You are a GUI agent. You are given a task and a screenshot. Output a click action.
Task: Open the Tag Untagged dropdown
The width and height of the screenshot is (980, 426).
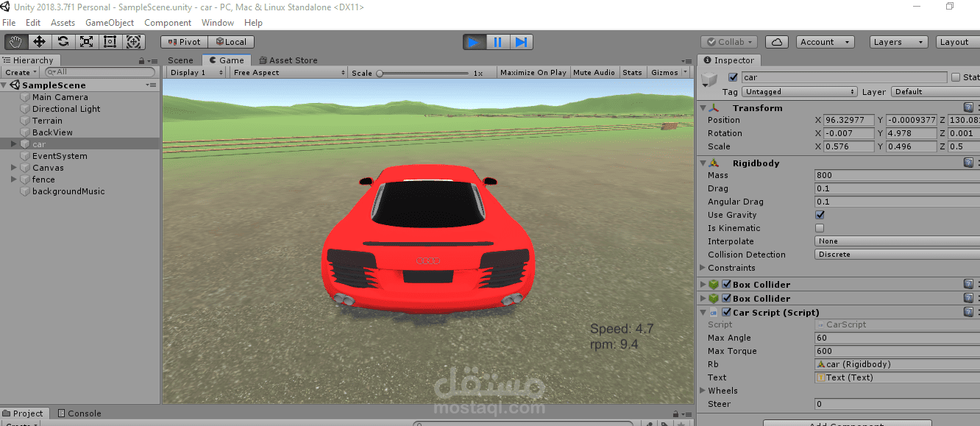(x=800, y=92)
